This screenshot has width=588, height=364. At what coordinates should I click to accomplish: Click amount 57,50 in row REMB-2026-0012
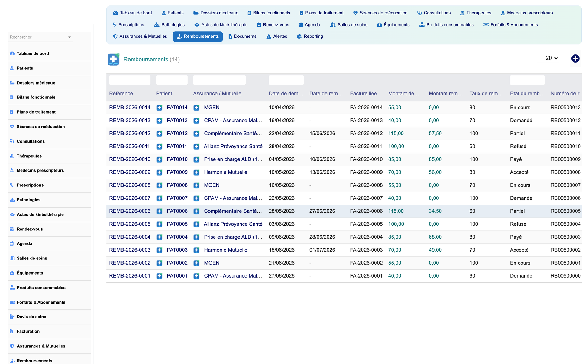[x=435, y=134]
